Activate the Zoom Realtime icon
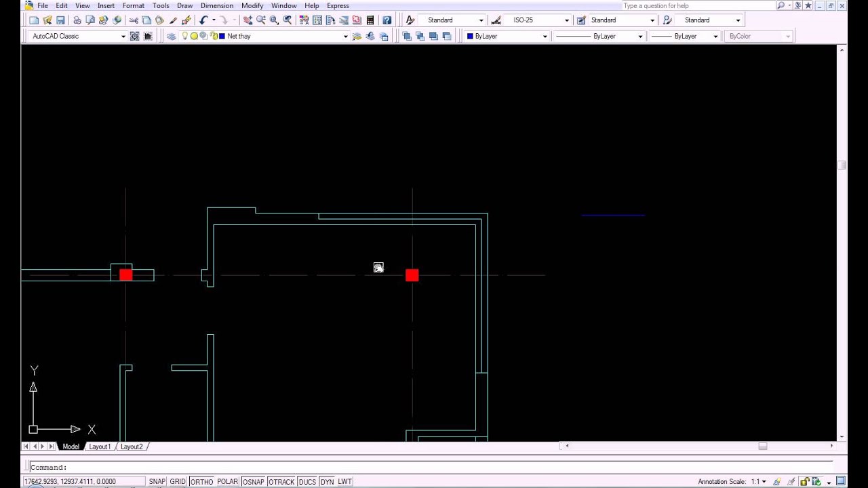The height and width of the screenshot is (488, 868). point(260,20)
